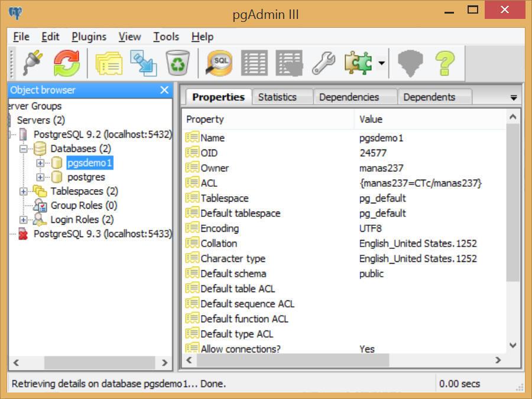Select Servers (2) in the object browser
The image size is (532, 399).
coord(41,120)
